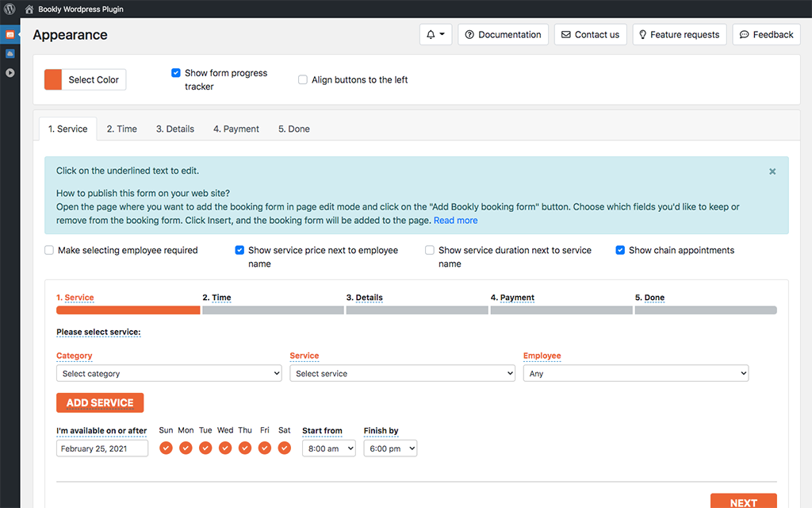Click the WordPress logo in the top admin bar
812x508 pixels.
click(x=9, y=9)
